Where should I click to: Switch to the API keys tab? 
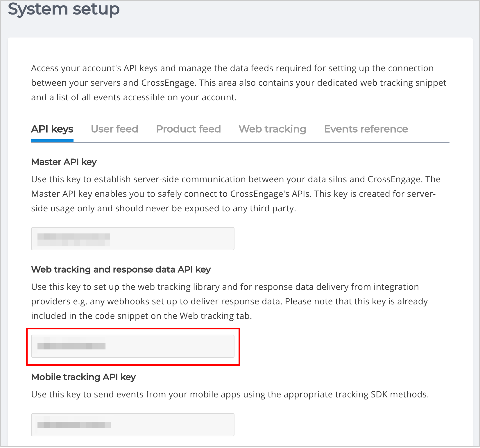coord(52,129)
